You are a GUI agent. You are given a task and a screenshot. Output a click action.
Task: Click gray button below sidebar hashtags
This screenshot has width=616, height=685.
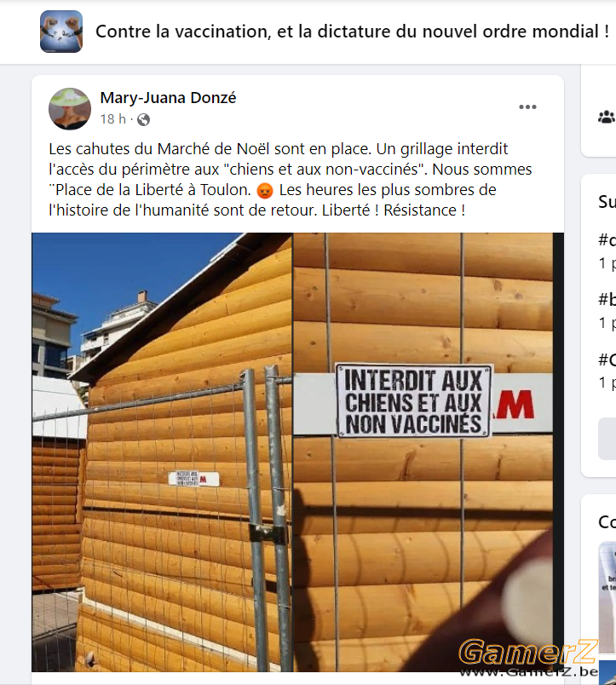(607, 439)
